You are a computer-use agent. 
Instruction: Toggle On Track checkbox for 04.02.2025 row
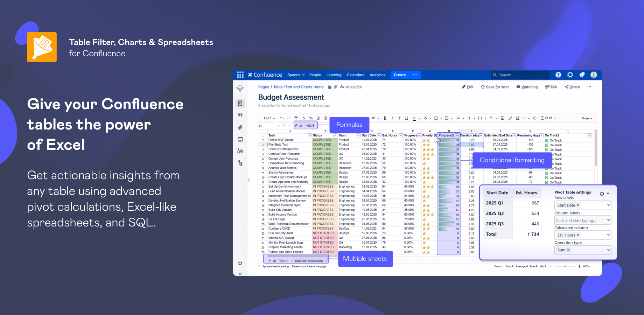click(547, 150)
